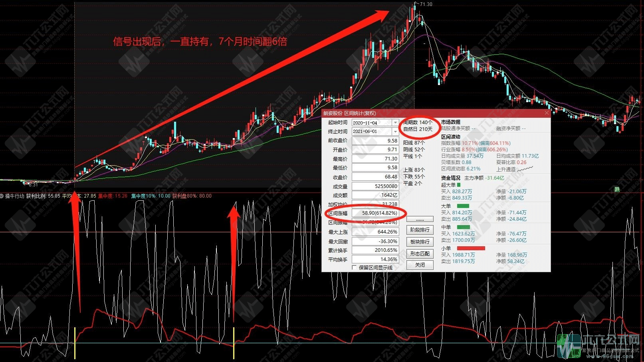Click the 最高价 value 71.30 field

pos(375,159)
